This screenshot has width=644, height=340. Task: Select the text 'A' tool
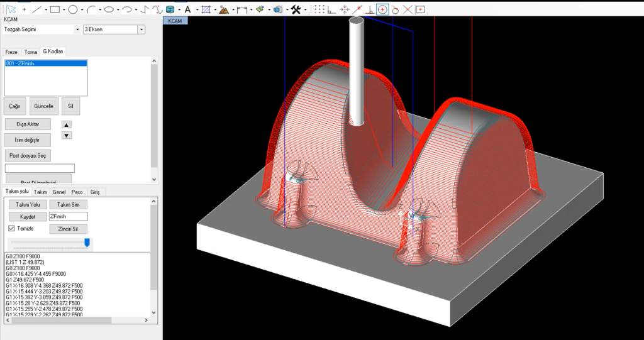pyautogui.click(x=187, y=9)
